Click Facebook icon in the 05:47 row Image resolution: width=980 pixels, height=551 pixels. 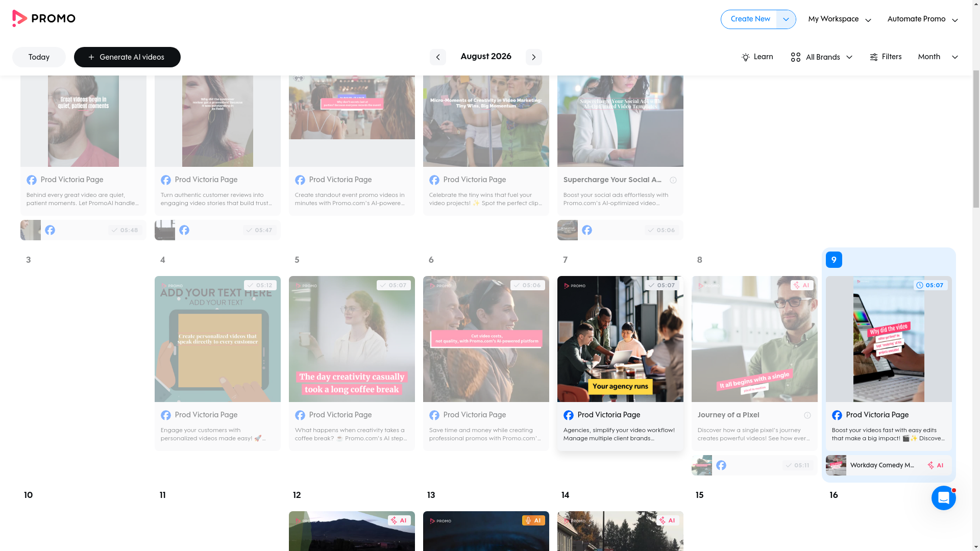pos(184,230)
